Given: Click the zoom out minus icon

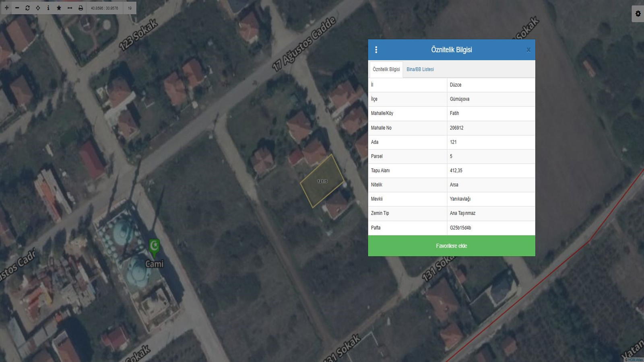Looking at the screenshot, I should [x=17, y=8].
